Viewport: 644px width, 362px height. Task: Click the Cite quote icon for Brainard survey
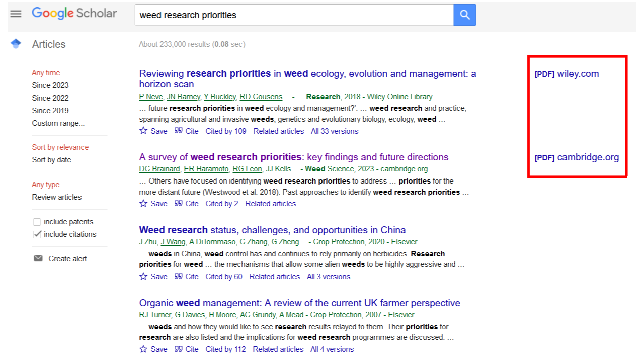(179, 203)
